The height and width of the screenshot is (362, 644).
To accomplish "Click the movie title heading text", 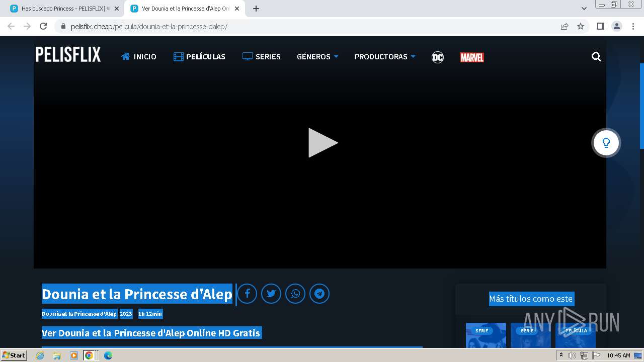I will [x=137, y=294].
